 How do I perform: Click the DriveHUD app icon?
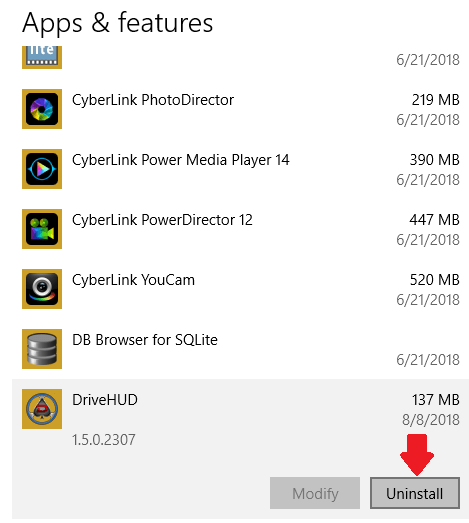[42, 409]
